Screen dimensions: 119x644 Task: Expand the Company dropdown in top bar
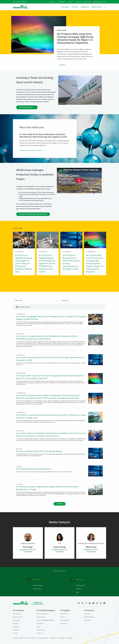52,2
